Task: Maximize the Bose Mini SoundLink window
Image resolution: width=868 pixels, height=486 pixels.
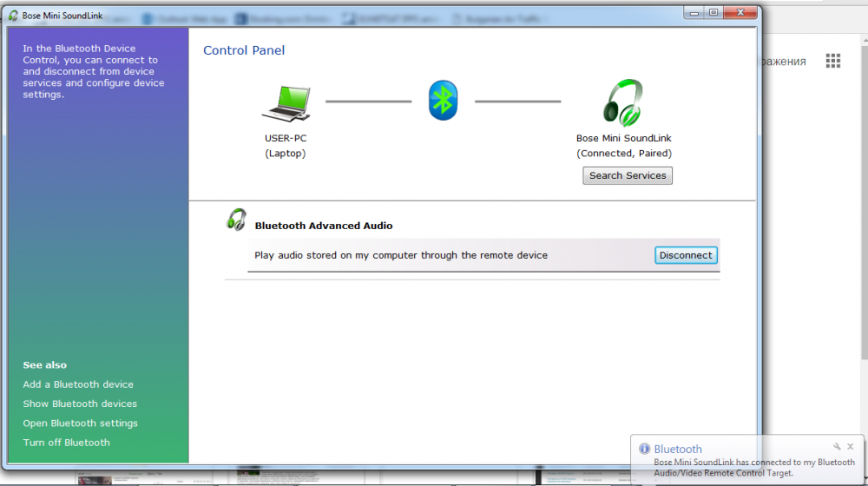Action: [713, 13]
